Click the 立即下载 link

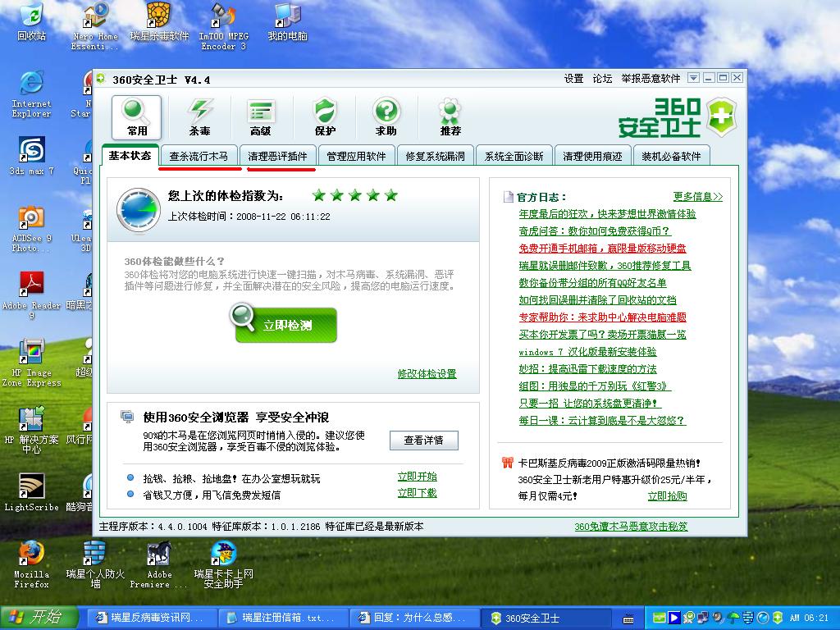coord(418,492)
